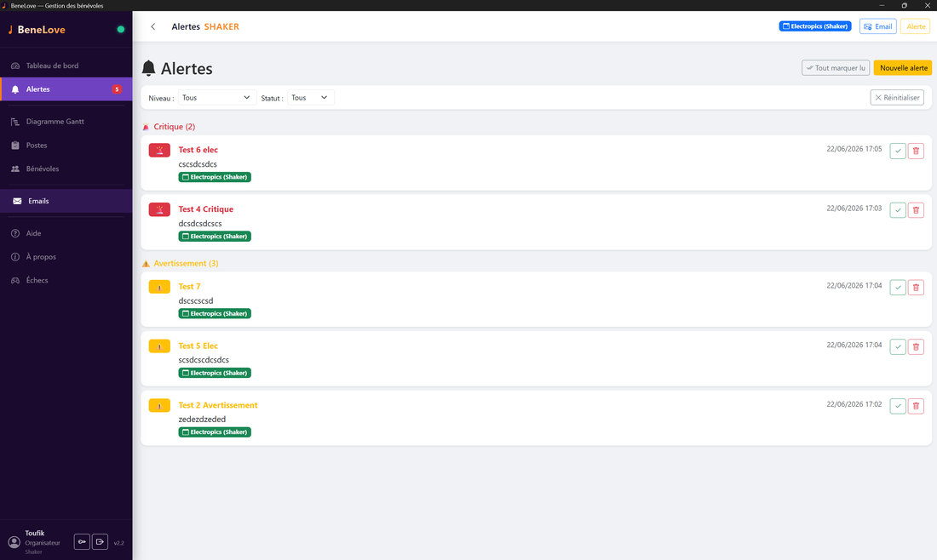The width and height of the screenshot is (937, 560).
Task: Click trash icon for Test 2 Avertissement
Action: tap(916, 406)
